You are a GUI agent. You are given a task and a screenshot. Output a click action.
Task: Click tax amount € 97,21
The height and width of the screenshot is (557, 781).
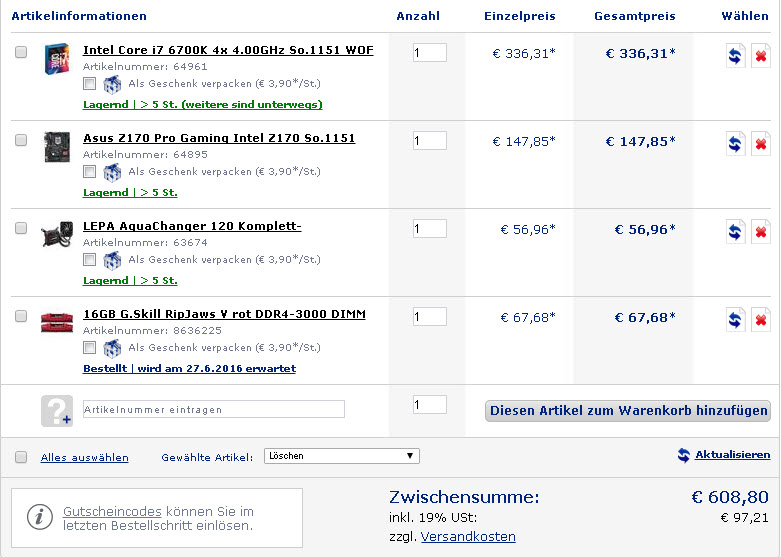745,518
